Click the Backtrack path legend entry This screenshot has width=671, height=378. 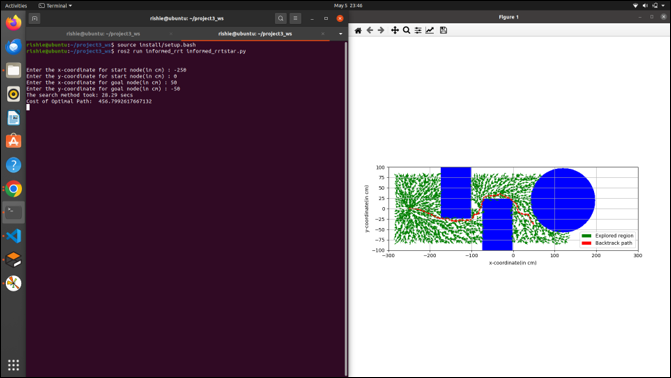pyautogui.click(x=607, y=243)
